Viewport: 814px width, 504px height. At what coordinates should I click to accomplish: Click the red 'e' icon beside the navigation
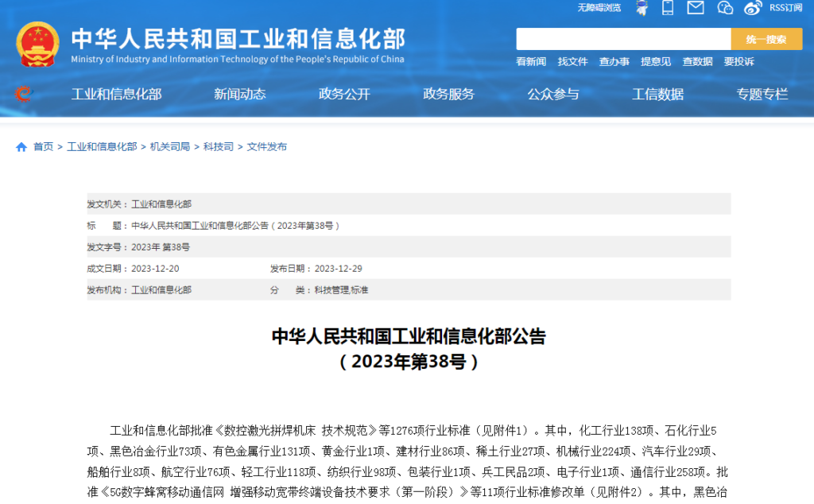coord(23,94)
